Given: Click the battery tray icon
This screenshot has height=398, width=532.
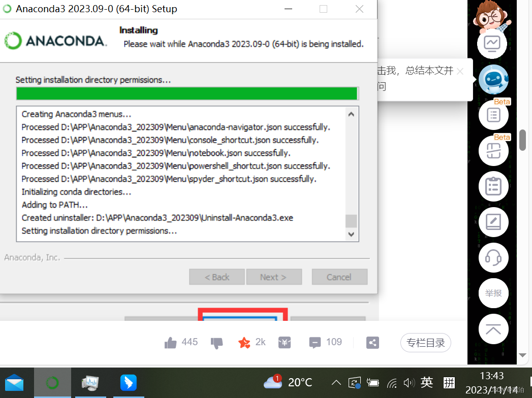Looking at the screenshot, I should [x=372, y=383].
